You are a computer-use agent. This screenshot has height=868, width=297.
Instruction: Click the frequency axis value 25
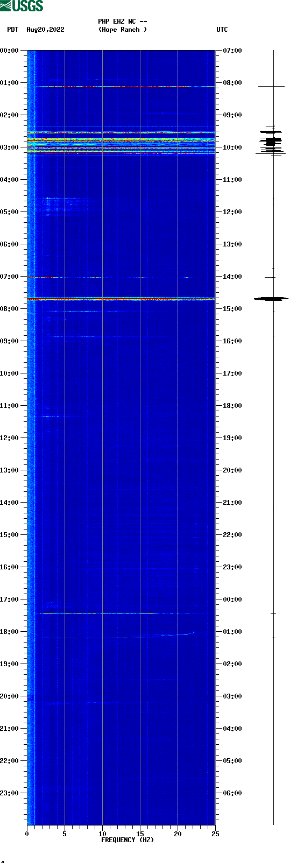[215, 834]
